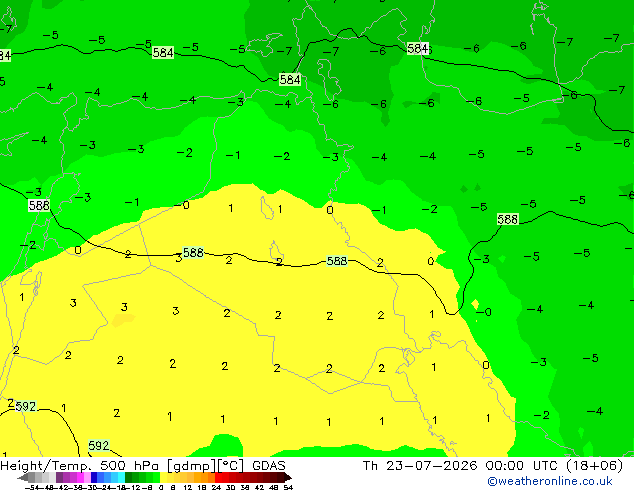Image resolution: width=634 pixels, height=490 pixels.
Task: Pick the purple swatch on temperature legend
Action: pyautogui.click(x=59, y=477)
